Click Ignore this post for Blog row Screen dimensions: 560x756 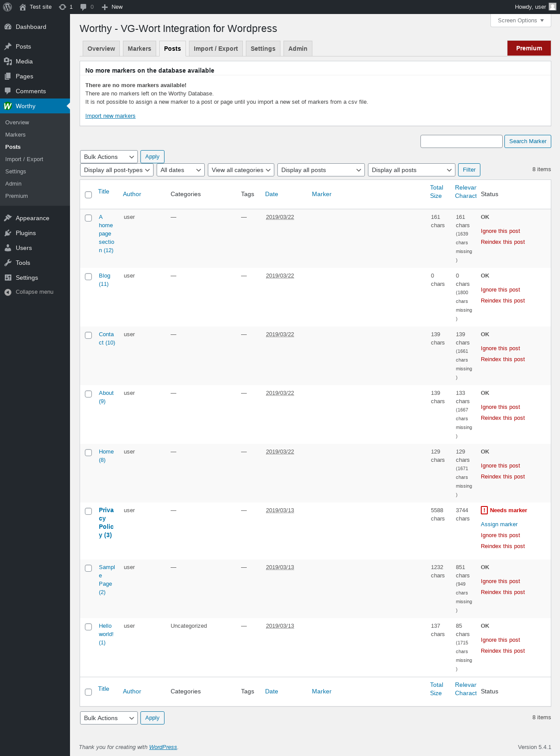tap(500, 290)
